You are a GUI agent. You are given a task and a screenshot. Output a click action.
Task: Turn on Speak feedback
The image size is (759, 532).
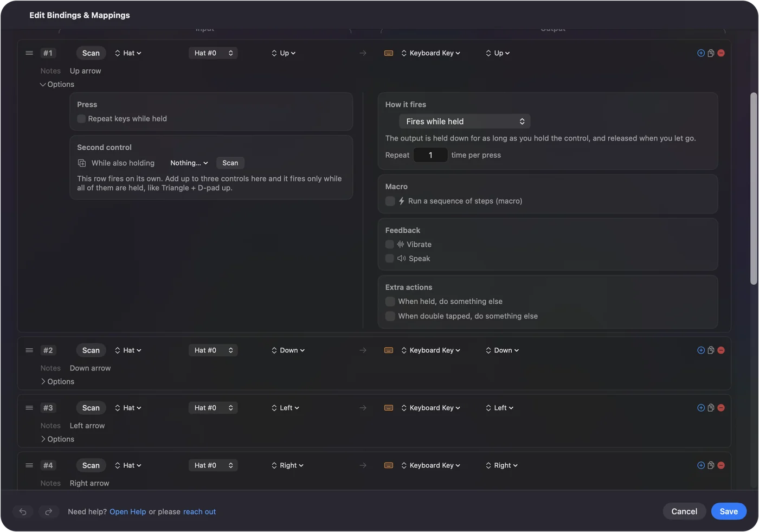coord(390,259)
